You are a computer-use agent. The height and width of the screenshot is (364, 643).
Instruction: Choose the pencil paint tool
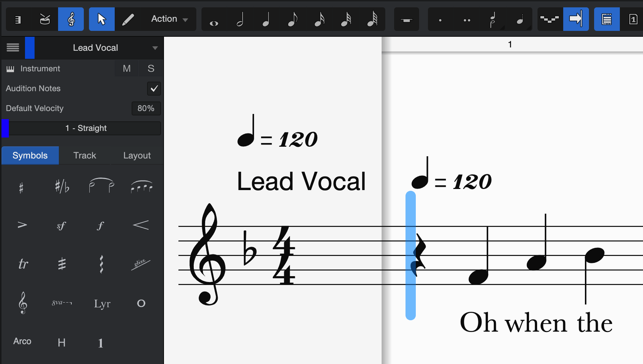click(128, 19)
